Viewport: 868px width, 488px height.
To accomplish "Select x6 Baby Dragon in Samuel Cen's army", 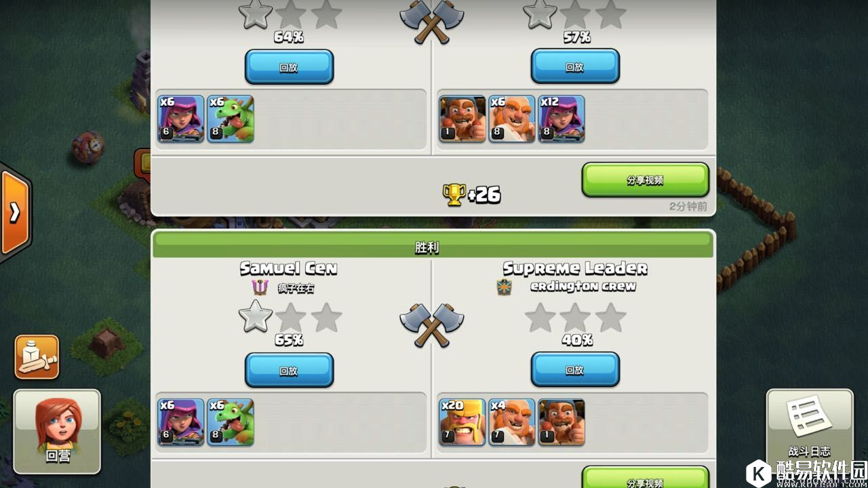I will [231, 422].
